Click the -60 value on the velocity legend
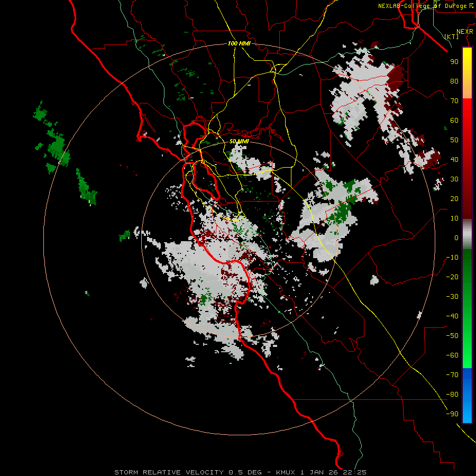 [x=452, y=355]
